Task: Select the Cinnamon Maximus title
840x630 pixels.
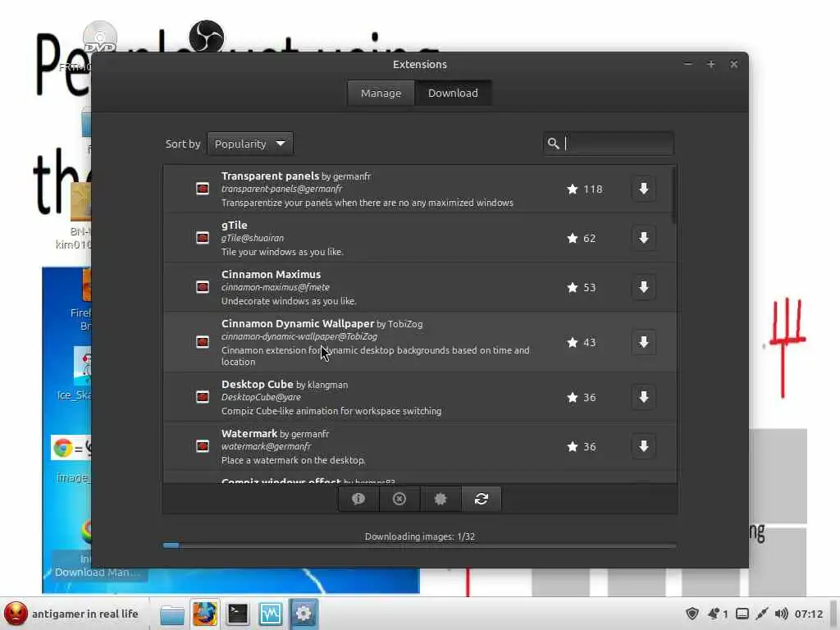Action: click(271, 274)
